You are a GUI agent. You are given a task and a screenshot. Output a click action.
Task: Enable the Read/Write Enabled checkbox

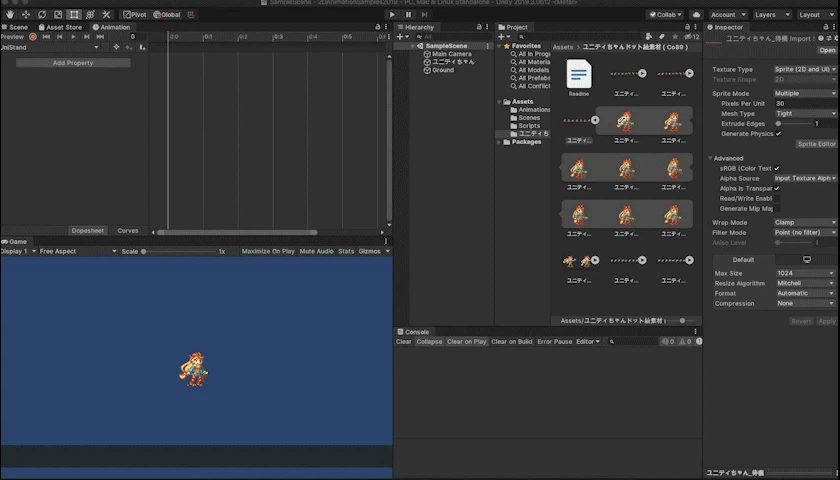click(x=777, y=198)
